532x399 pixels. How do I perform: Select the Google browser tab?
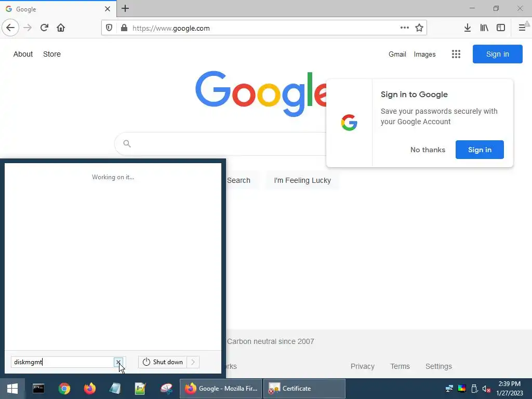(58, 9)
